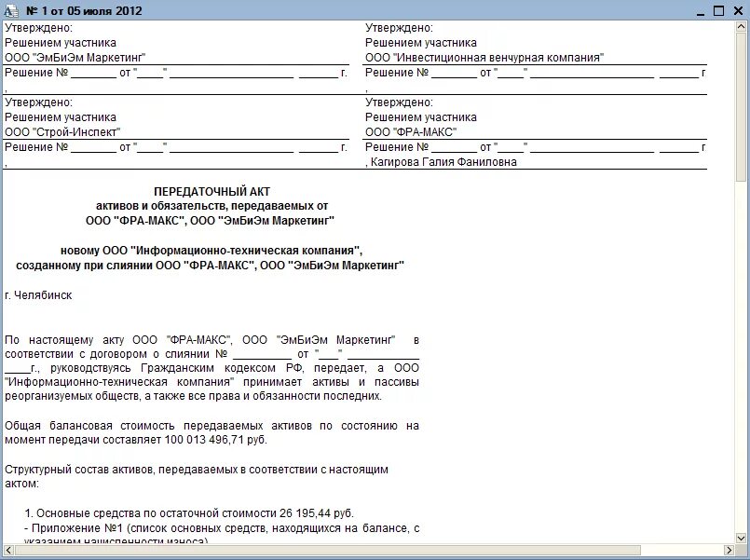Click ООО "ФРА-МАКС" in approval header
This screenshot has width=750, height=560.
(x=411, y=132)
